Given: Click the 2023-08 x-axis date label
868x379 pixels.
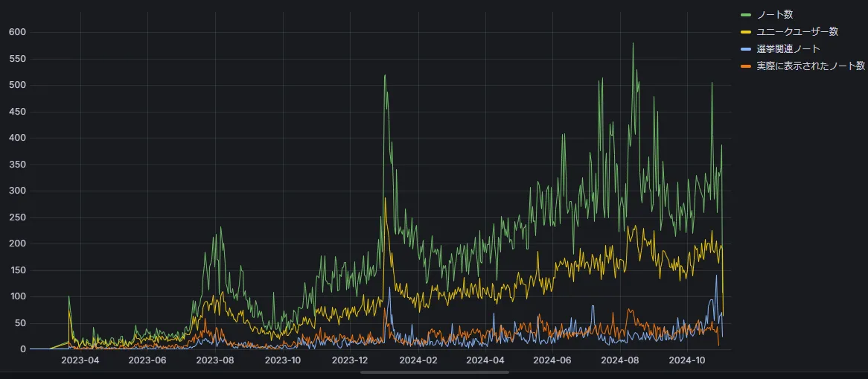Looking at the screenshot, I should [x=214, y=360].
